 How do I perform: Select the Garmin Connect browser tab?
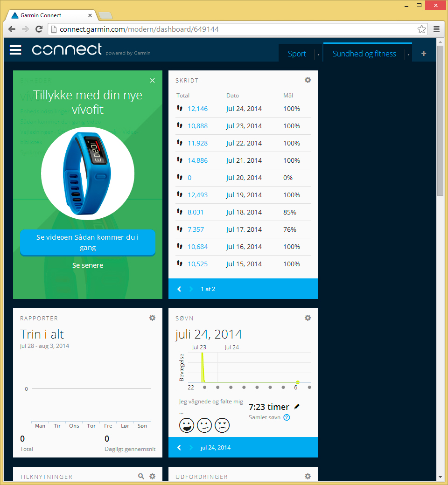[52, 15]
